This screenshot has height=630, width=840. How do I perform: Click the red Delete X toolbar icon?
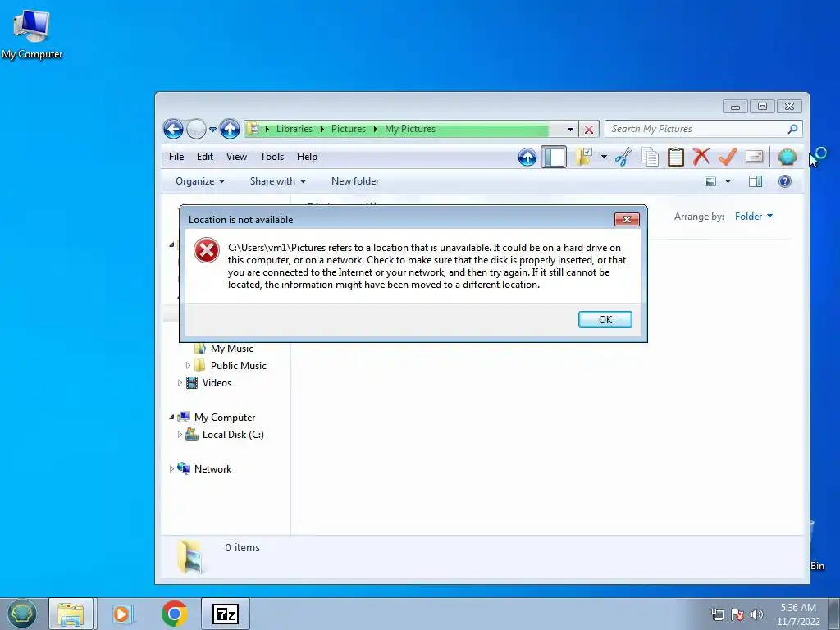coord(701,157)
